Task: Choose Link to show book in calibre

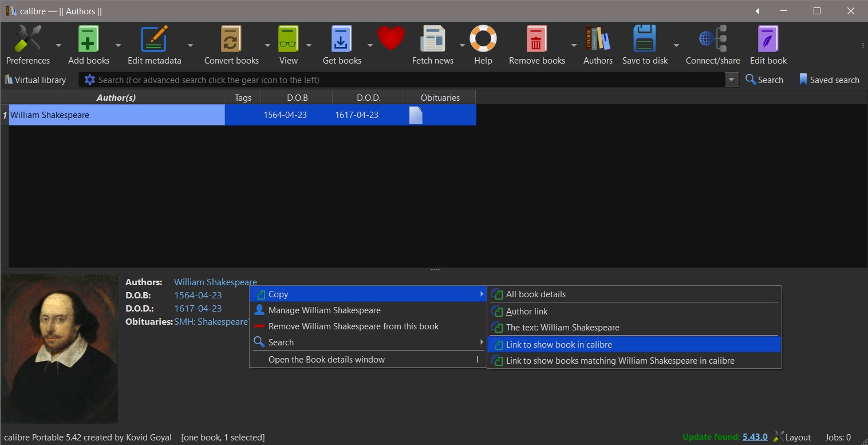Action: tap(634, 345)
